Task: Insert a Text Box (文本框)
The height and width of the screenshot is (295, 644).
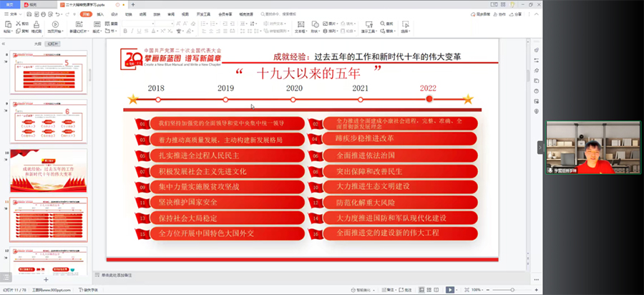Action: tap(301, 24)
